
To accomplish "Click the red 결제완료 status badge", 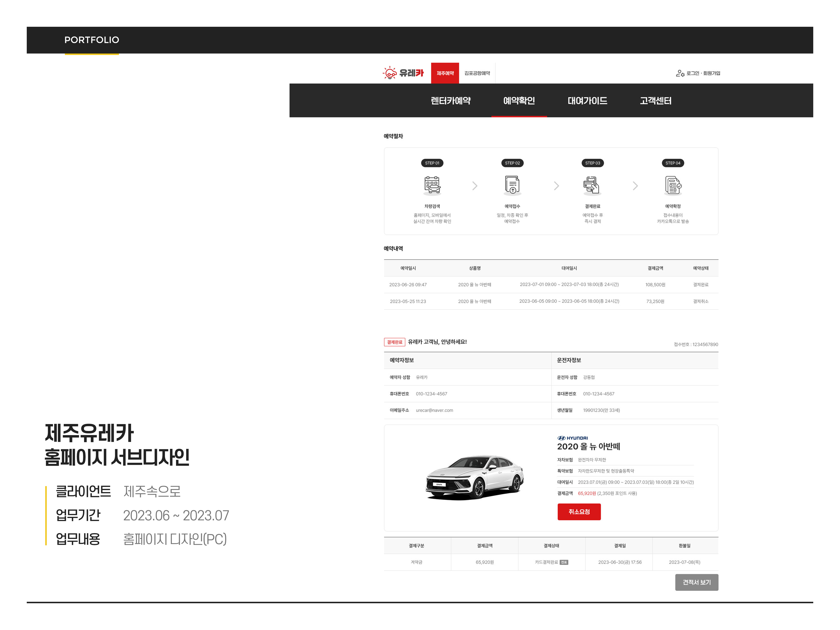I will click(x=395, y=342).
